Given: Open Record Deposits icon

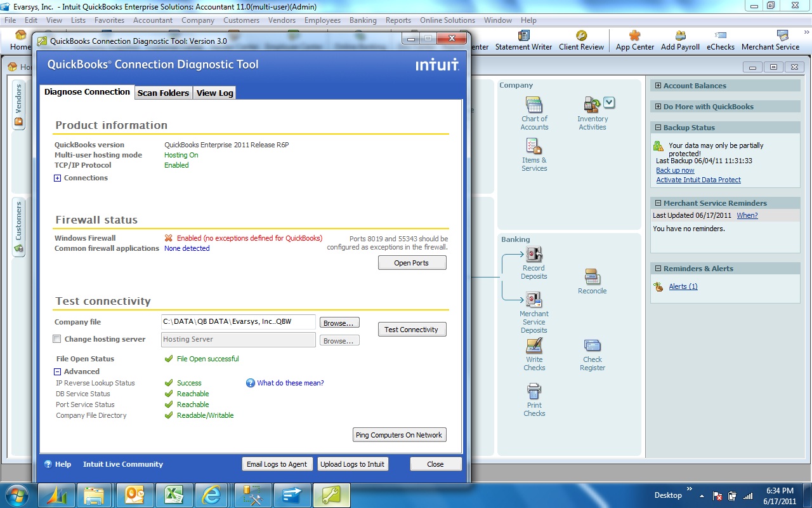Looking at the screenshot, I should [x=534, y=254].
